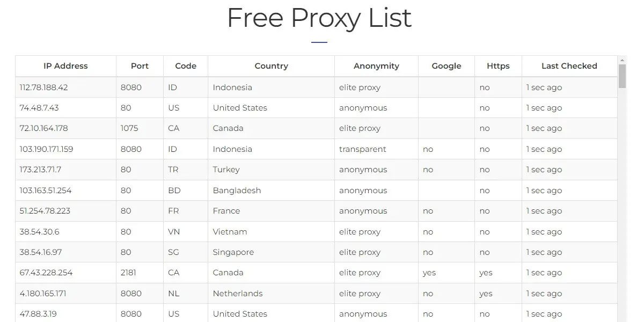The width and height of the screenshot is (644, 322).
Task: Sort the table by IP Address column
Action: click(65, 65)
